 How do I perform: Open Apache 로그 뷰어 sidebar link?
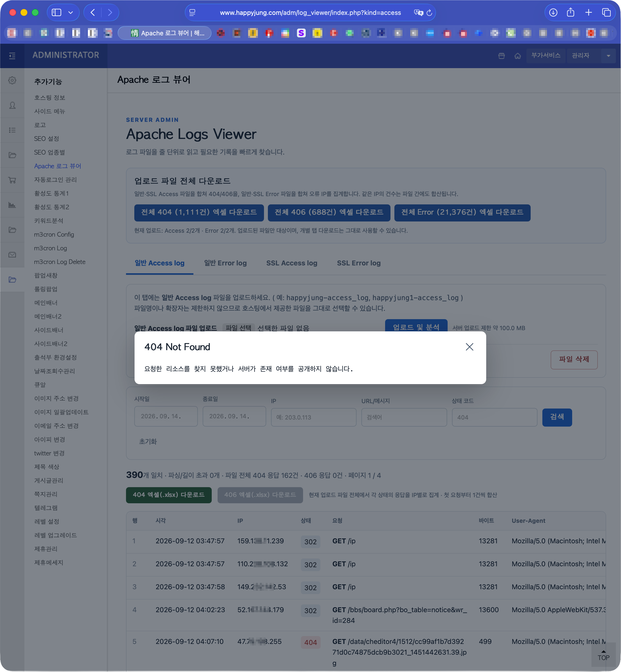(x=58, y=166)
